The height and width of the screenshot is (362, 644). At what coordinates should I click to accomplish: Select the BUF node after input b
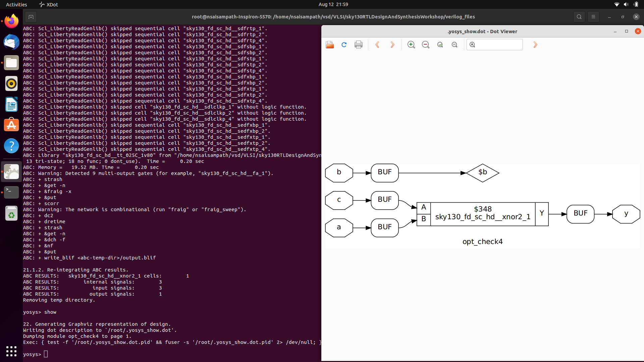click(385, 173)
